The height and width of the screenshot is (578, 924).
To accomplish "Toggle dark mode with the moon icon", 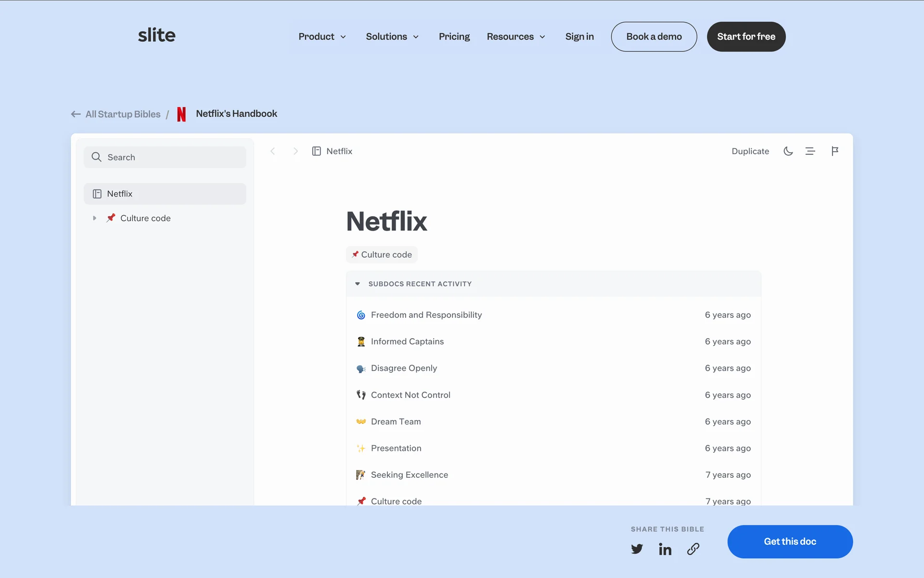I will tap(788, 151).
